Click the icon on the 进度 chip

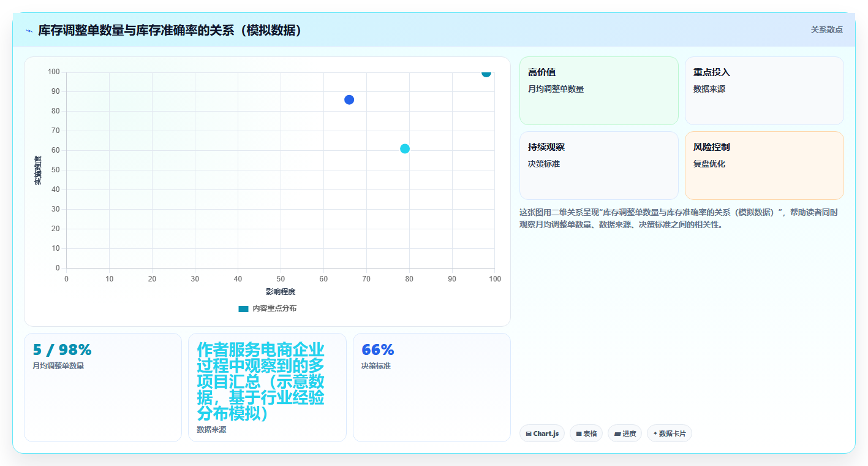pyautogui.click(x=617, y=434)
